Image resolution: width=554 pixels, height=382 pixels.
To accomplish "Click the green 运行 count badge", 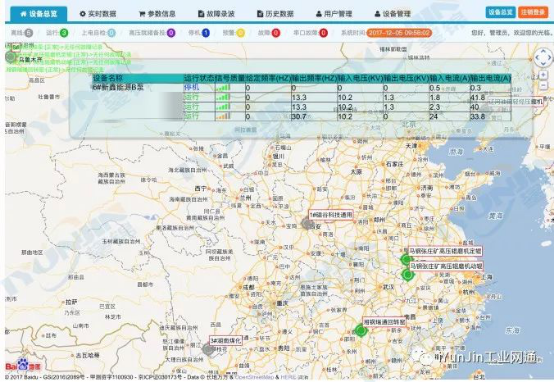I will (x=64, y=33).
